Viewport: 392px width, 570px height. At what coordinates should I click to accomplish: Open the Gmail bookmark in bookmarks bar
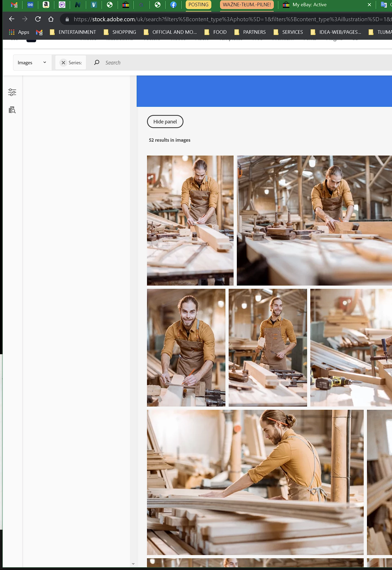pyautogui.click(x=39, y=32)
